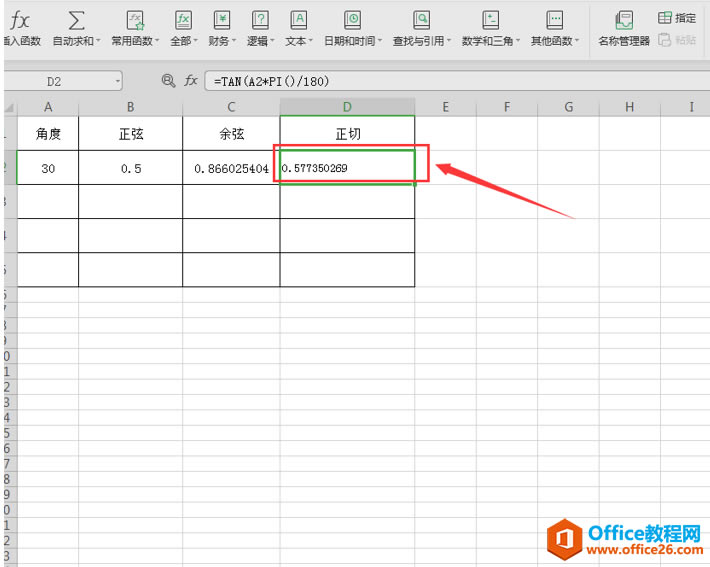Select column B header
Screen dimensions: 710x567
(x=130, y=107)
